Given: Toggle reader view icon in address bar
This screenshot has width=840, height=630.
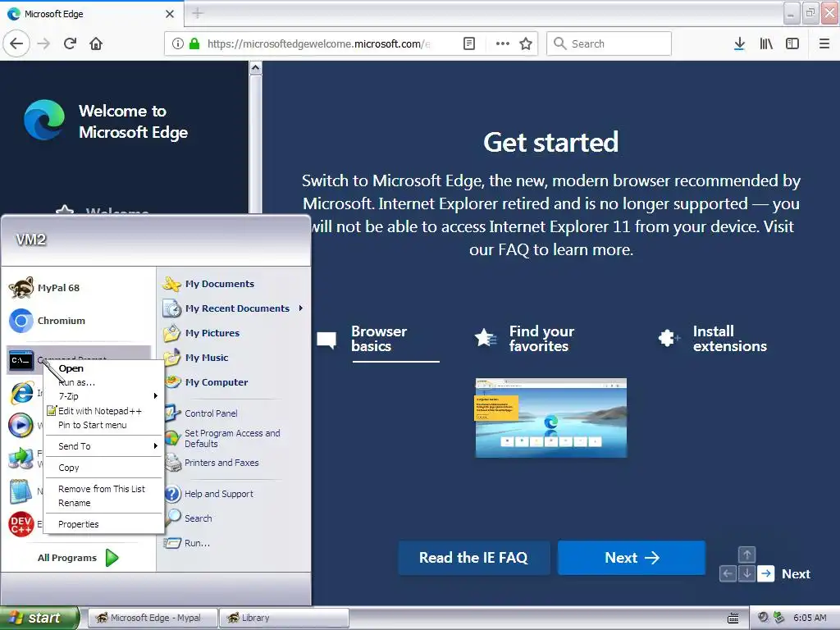Looking at the screenshot, I should 468,43.
